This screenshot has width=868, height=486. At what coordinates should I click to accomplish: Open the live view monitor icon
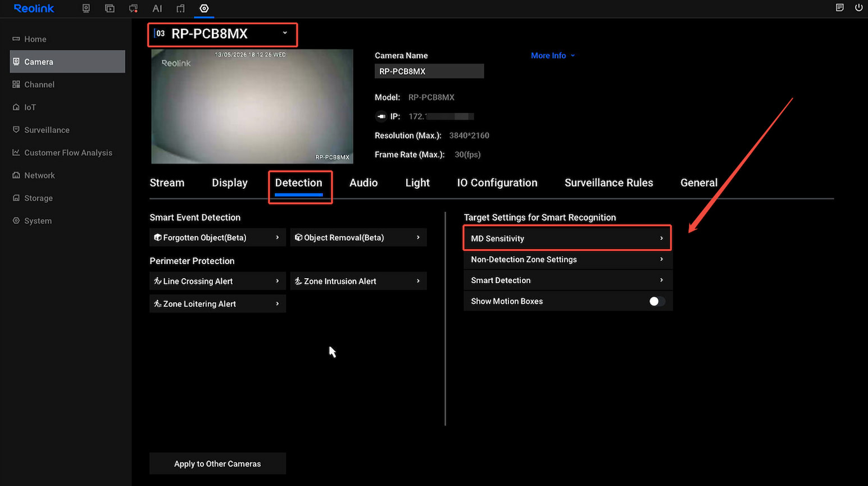tap(86, 8)
